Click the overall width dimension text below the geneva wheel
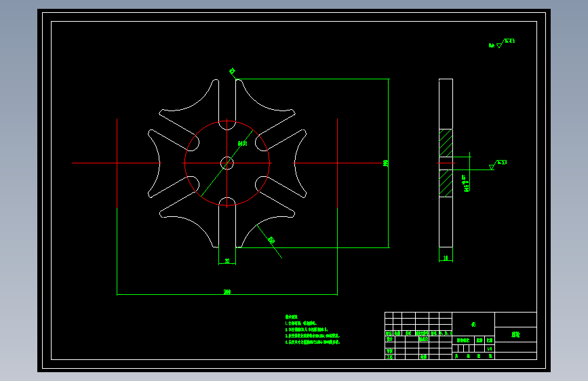This screenshot has height=381, width=588. click(x=227, y=292)
